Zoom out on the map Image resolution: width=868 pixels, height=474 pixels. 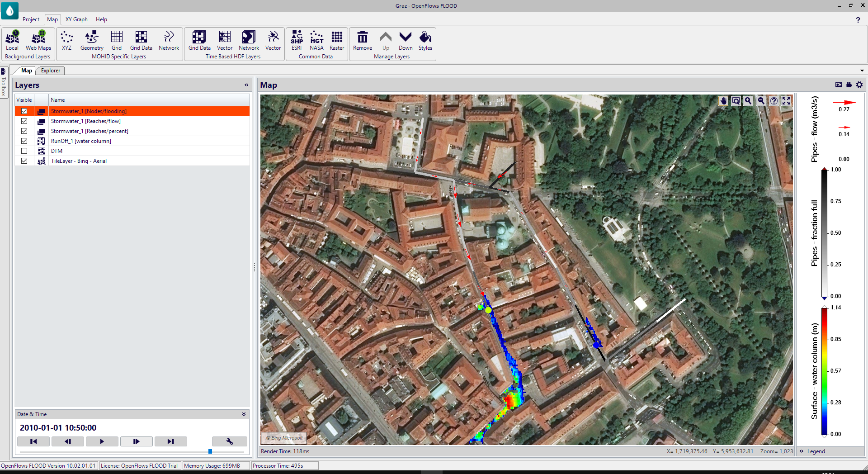pos(761,101)
